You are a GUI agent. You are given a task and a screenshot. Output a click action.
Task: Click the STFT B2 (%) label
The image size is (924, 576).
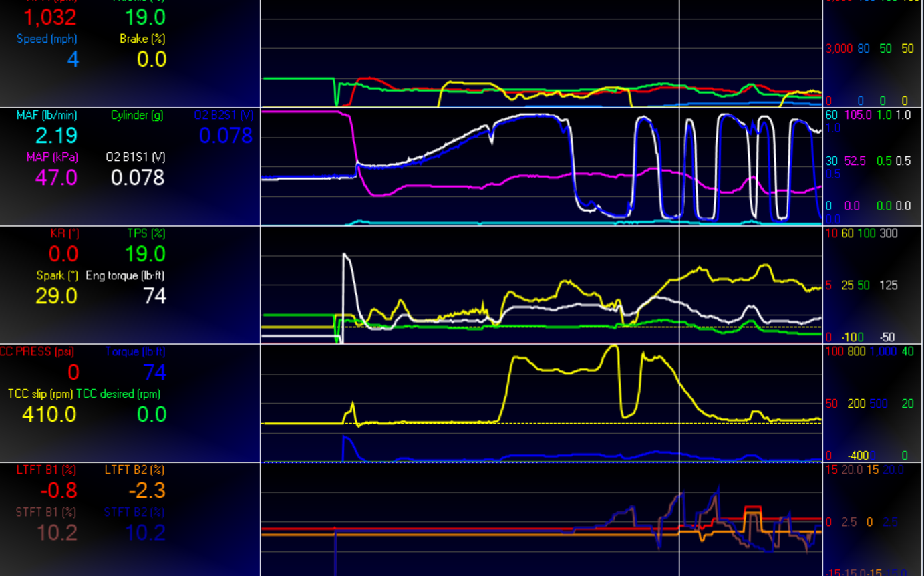tap(134, 512)
